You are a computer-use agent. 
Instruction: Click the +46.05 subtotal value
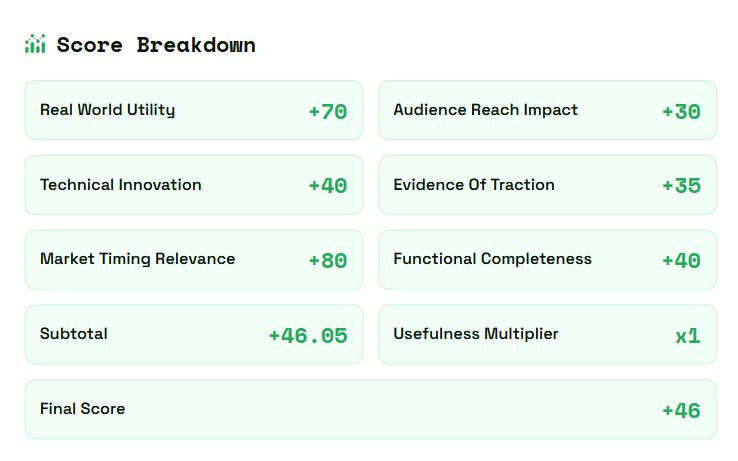[308, 336]
